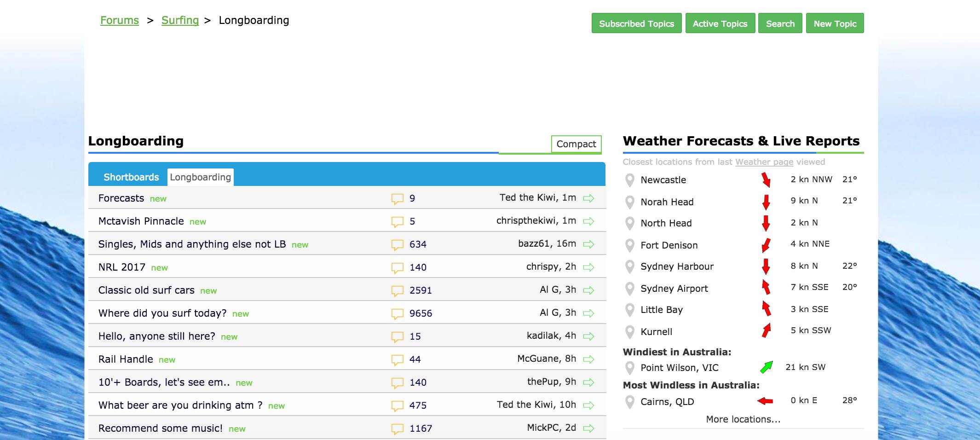Switch to the Shortboards tab
This screenshot has width=980, height=440.
pos(131,177)
